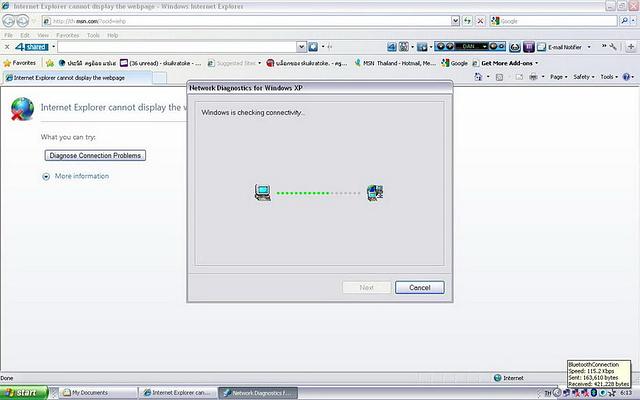
Task: Open the Edit menu
Action: (25, 36)
